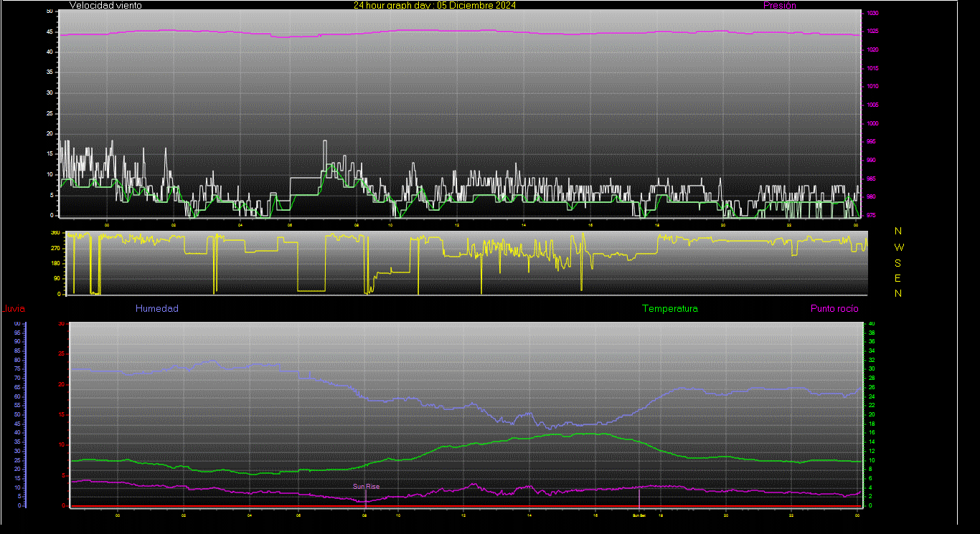Click '985' on the pressure axis
Viewport: 980px width, 534px height.
[872, 178]
